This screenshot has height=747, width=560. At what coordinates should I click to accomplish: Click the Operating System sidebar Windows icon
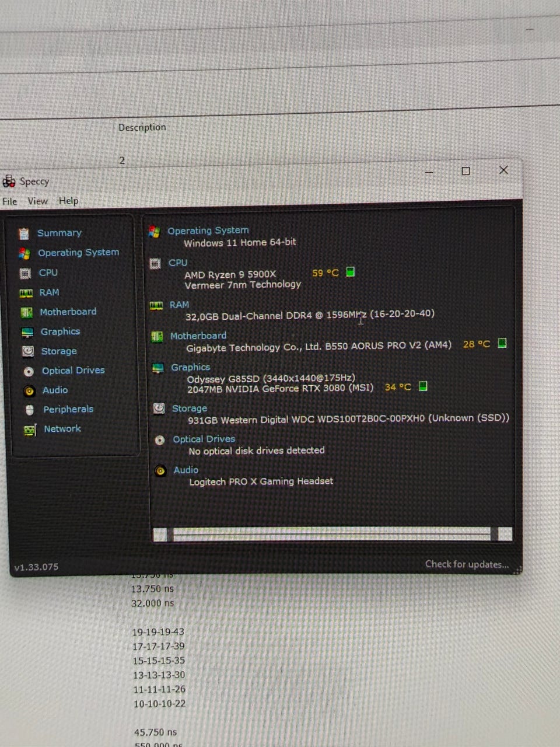click(x=24, y=253)
